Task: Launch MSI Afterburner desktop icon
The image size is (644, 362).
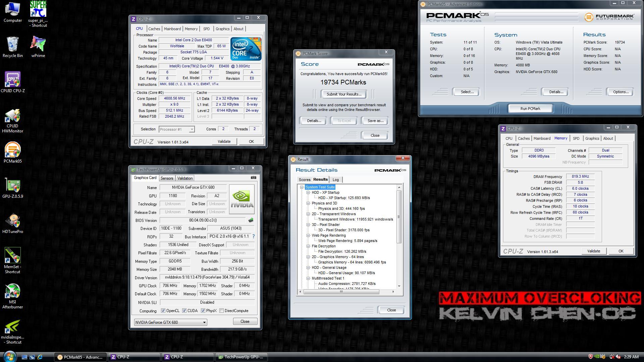Action: click(x=13, y=296)
